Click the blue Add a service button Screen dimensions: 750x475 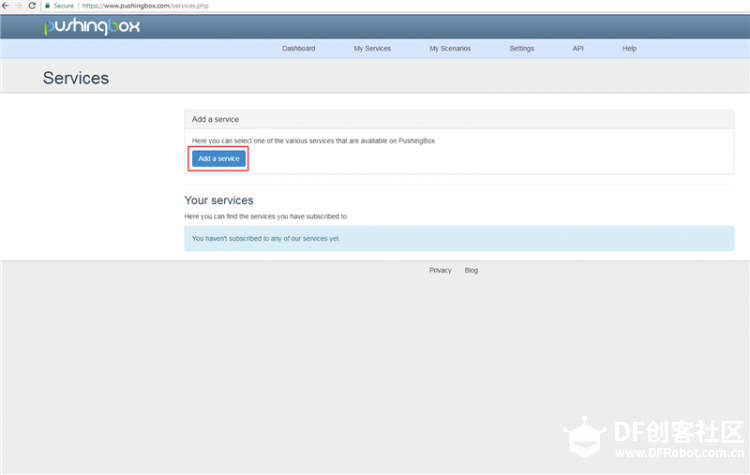pos(219,158)
